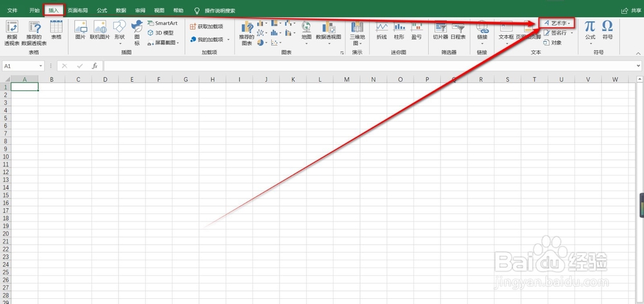Insert a Symbol (符号) using omega icon
Screen dimensions: 644x304
[x=607, y=30]
